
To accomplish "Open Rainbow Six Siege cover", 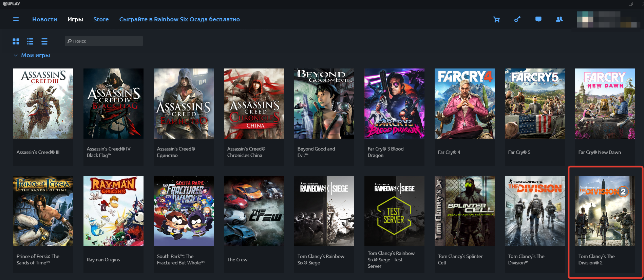I will coord(324,211).
